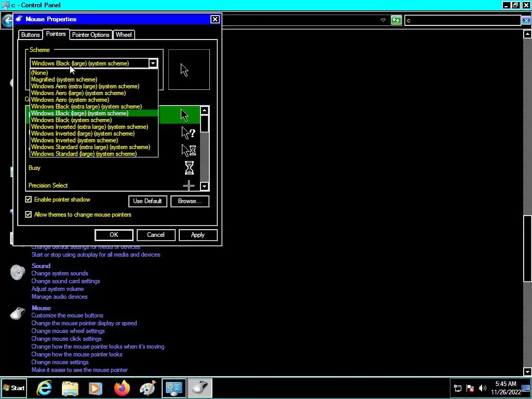Choose Windows Aero (large) scheme
This screenshot has width=532, height=399.
point(94,93)
